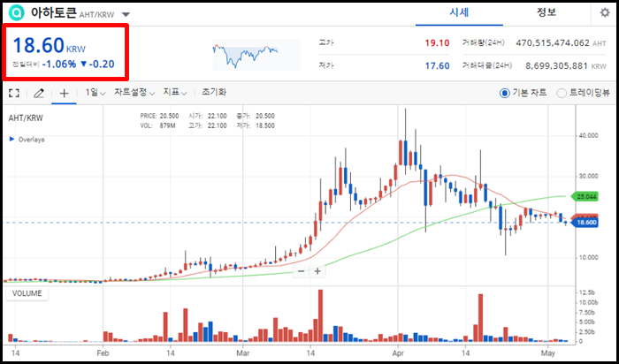The height and width of the screenshot is (364, 619).
Task: Click the blue 18.600 price tag
Action: 586,223
